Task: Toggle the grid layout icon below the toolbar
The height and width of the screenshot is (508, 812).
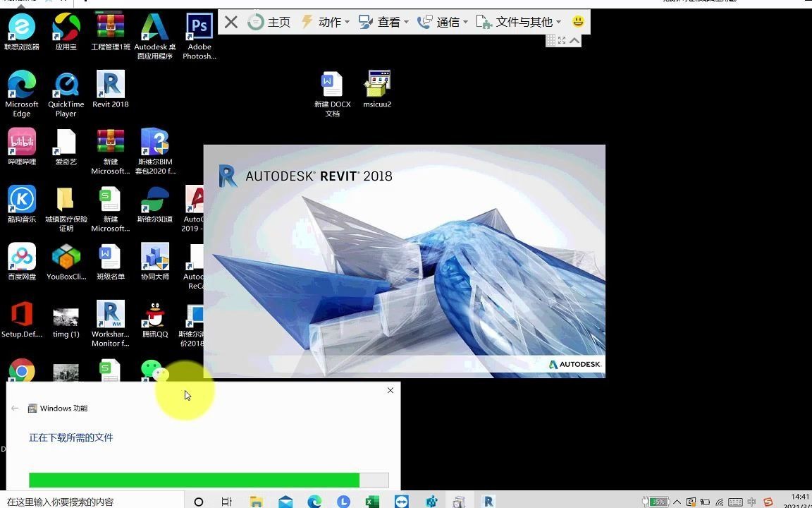Action: [550, 40]
